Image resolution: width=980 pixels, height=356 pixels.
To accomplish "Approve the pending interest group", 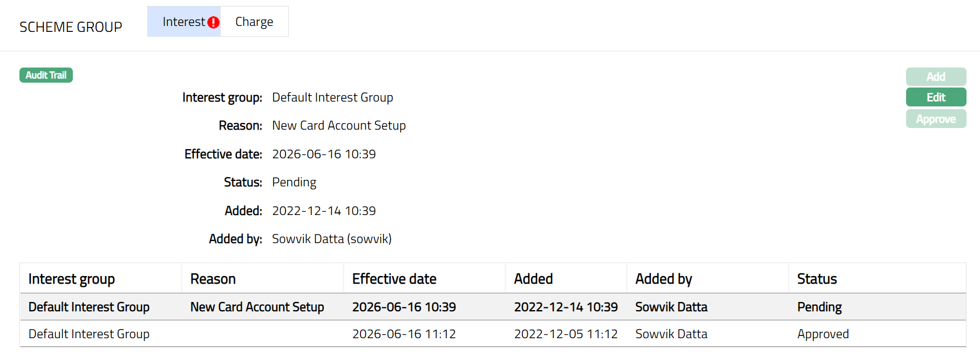I will pyautogui.click(x=935, y=119).
